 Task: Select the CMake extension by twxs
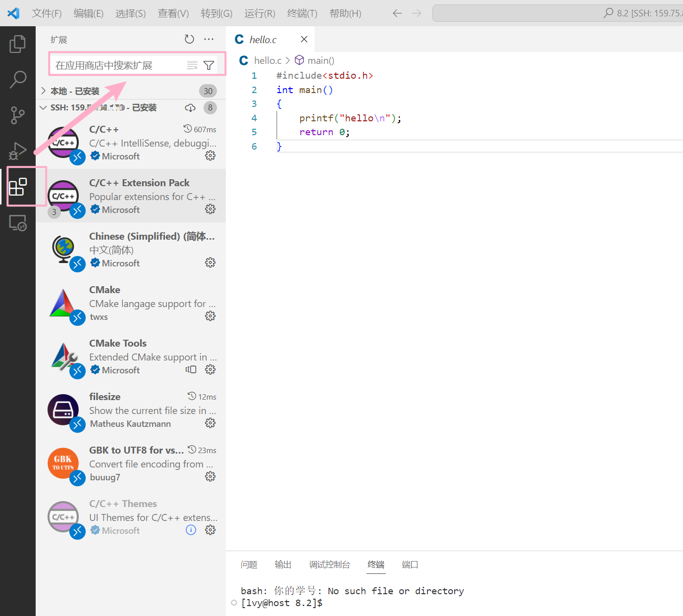point(131,303)
